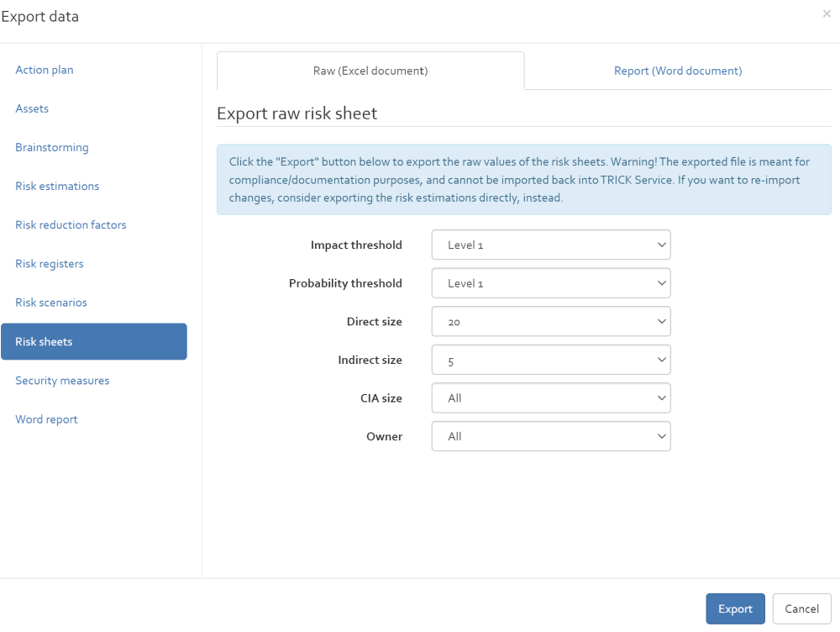
Task: Click the Export raw risk sheet heading
Action: click(297, 113)
